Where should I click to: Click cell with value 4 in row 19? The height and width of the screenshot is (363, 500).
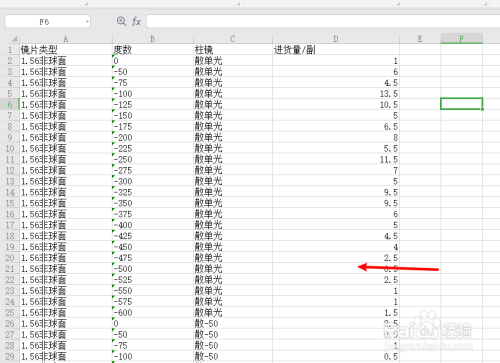[336, 247]
